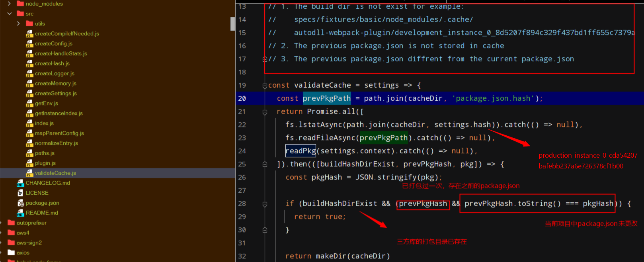
Task: Click 'return true;' on line 29
Action: pos(320,217)
